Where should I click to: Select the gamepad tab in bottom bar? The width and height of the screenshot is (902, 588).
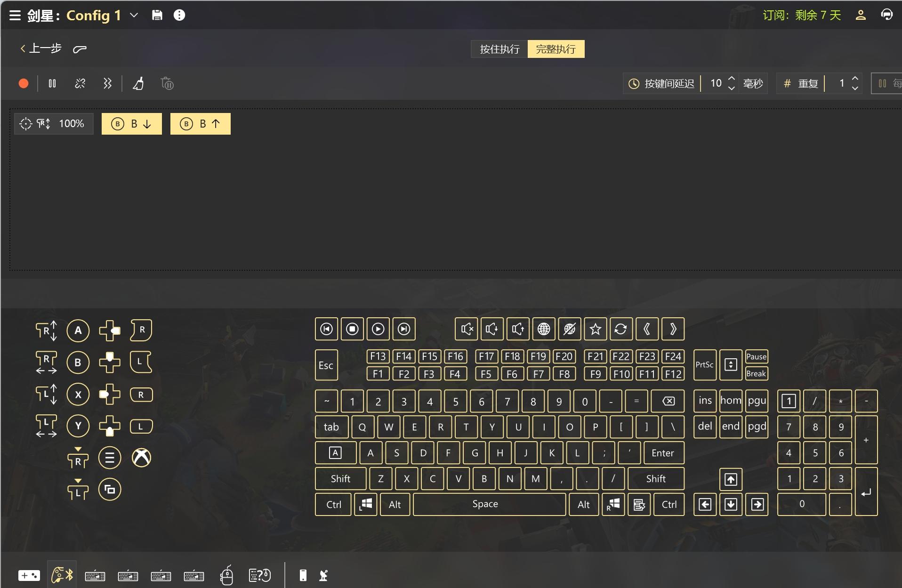point(29,575)
